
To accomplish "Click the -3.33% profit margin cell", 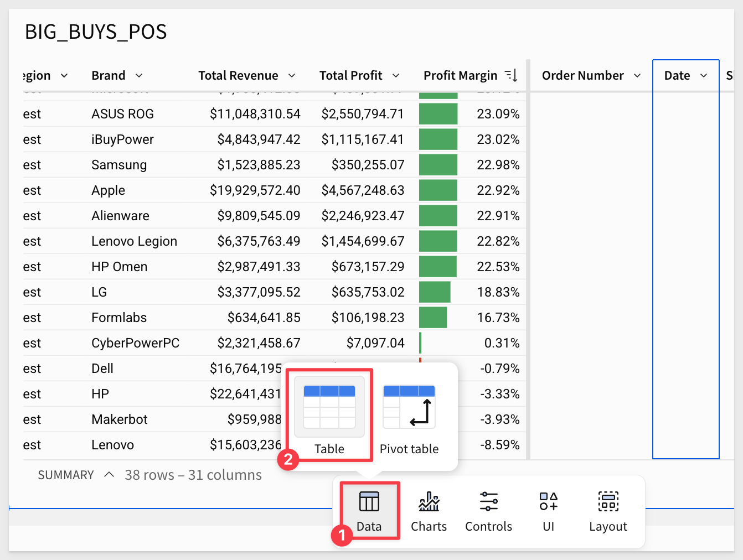I will tap(499, 394).
